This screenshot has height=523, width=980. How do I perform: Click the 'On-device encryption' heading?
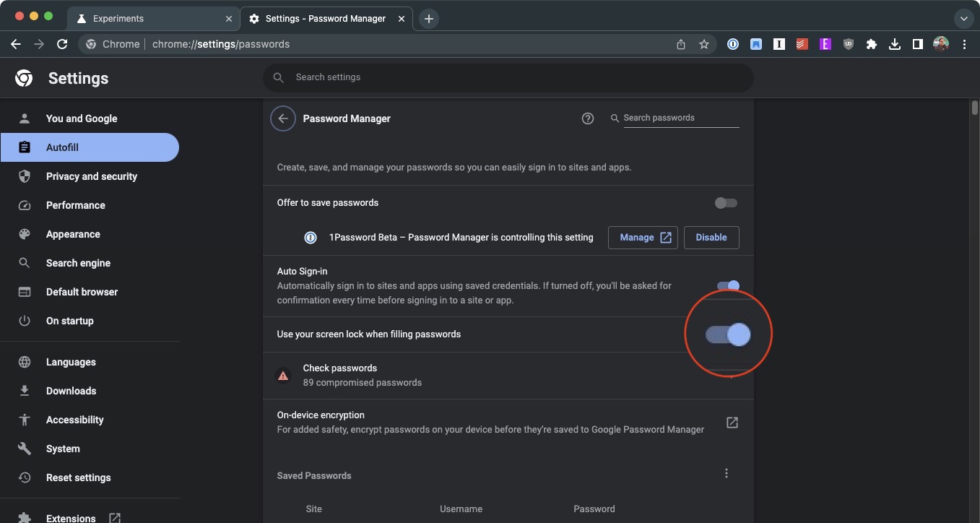[x=321, y=415]
